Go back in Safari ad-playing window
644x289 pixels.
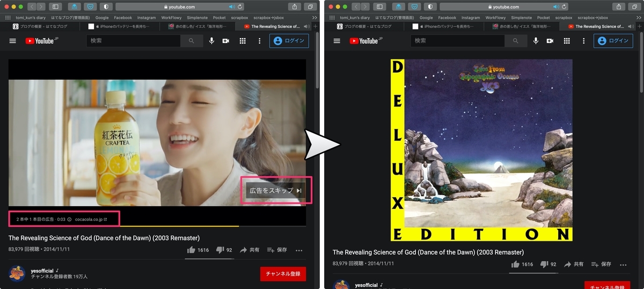[x=32, y=6]
